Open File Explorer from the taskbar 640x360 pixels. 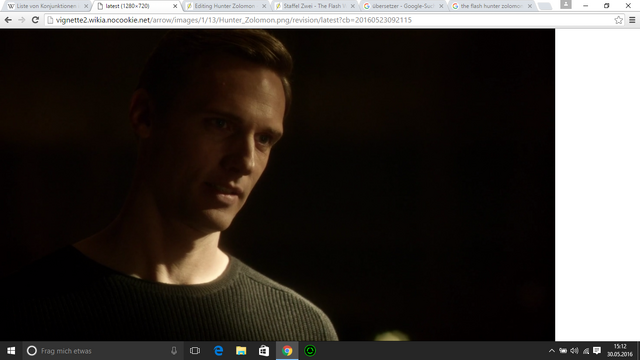[x=241, y=351]
